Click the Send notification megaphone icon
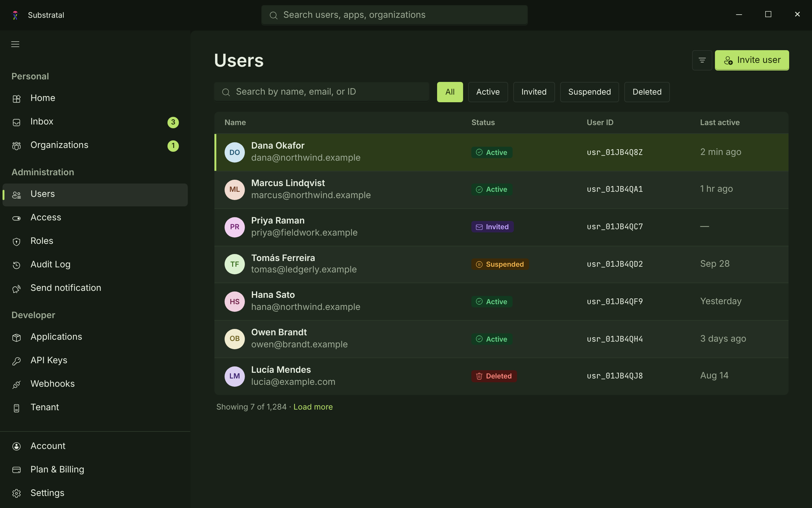This screenshot has height=508, width=812. pos(16,289)
